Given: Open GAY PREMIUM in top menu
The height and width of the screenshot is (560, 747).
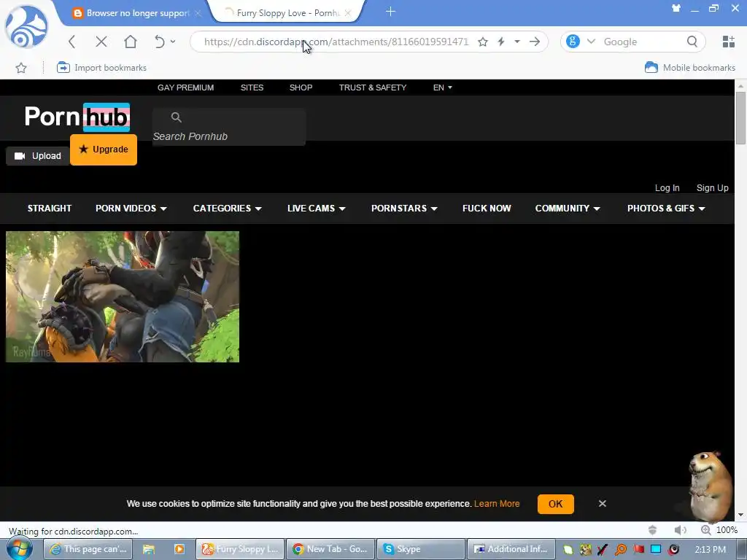Looking at the screenshot, I should [186, 87].
